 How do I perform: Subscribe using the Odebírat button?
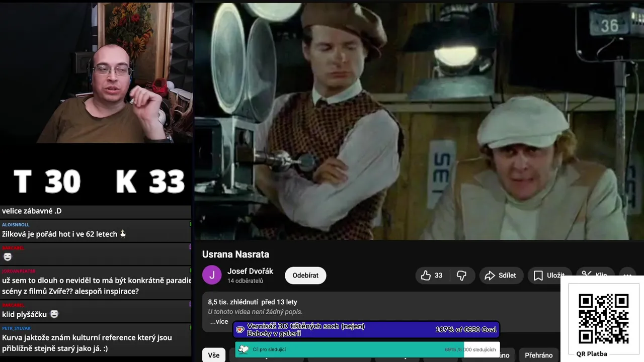click(305, 276)
